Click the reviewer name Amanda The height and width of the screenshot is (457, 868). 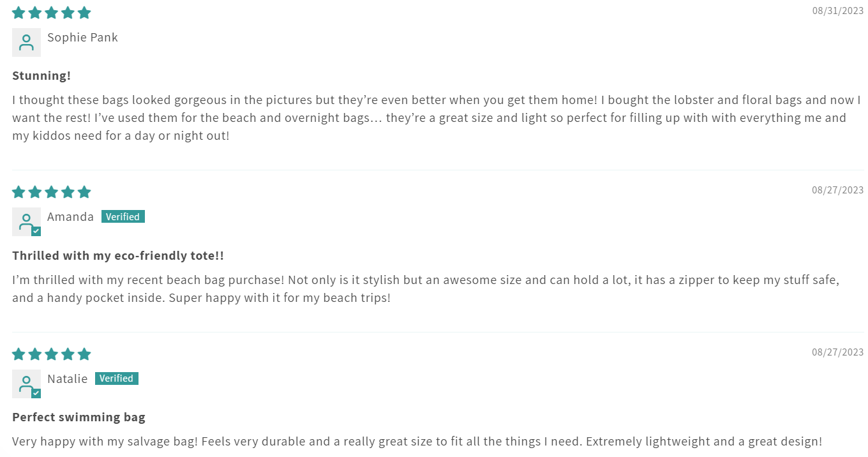[70, 217]
